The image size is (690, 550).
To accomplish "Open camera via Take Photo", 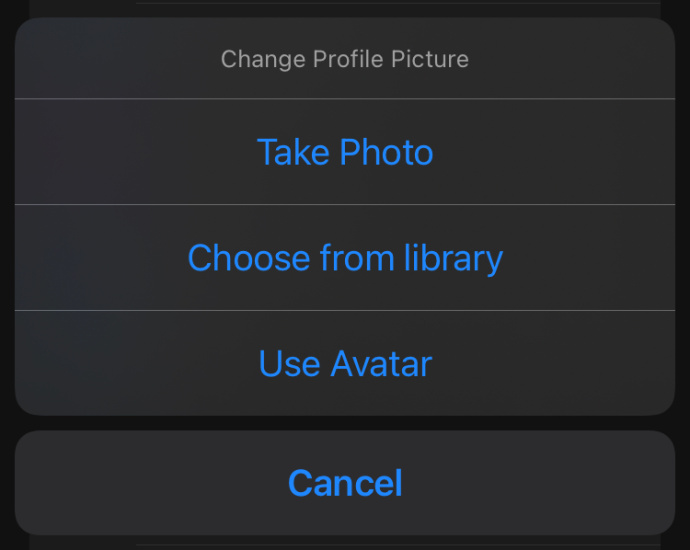I will (345, 152).
